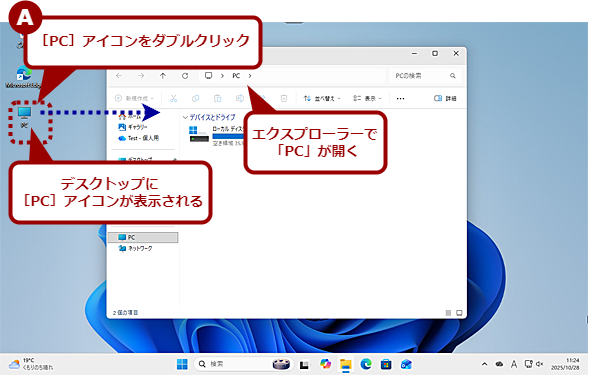Show hidden tray icons chevron
The width and height of the screenshot is (589, 376).
485,364
